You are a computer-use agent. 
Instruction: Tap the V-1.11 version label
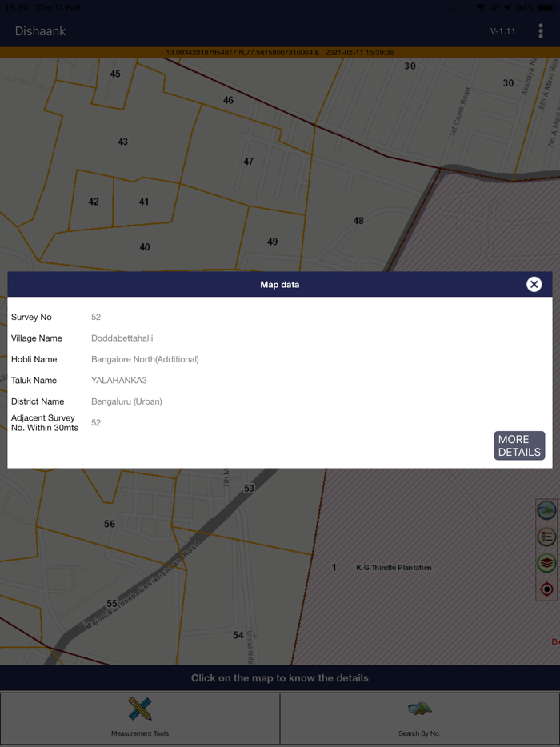pos(503,31)
